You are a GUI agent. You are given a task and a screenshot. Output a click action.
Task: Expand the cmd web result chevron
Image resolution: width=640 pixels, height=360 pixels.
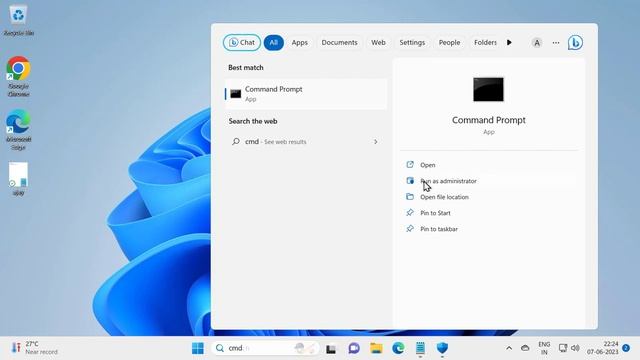click(376, 142)
